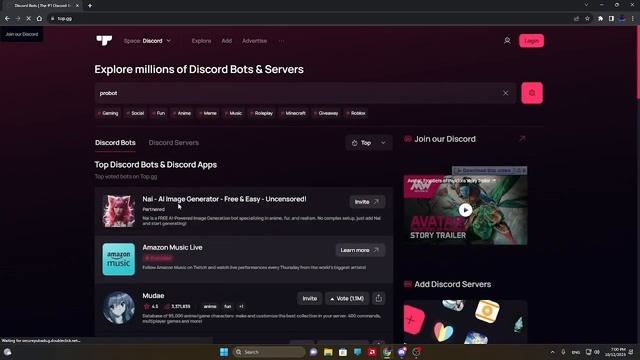Open the Advertise menu
Viewport: 640px width, 360px height.
coord(254,41)
